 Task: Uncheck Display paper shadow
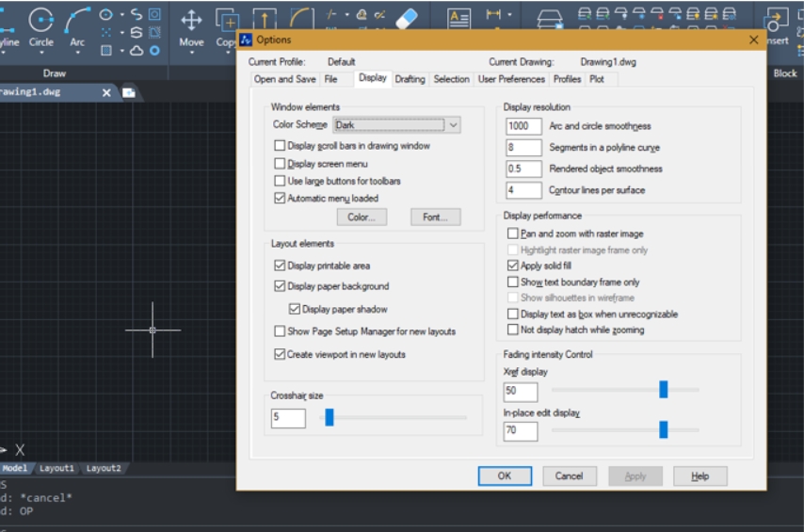[x=295, y=309]
